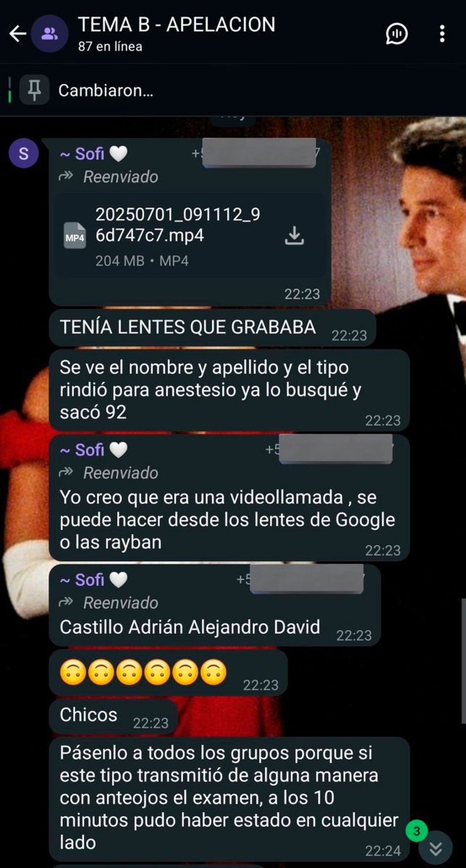This screenshot has width=466, height=868.
Task: Select the 'Chicos' message bubble
Action: click(113, 716)
